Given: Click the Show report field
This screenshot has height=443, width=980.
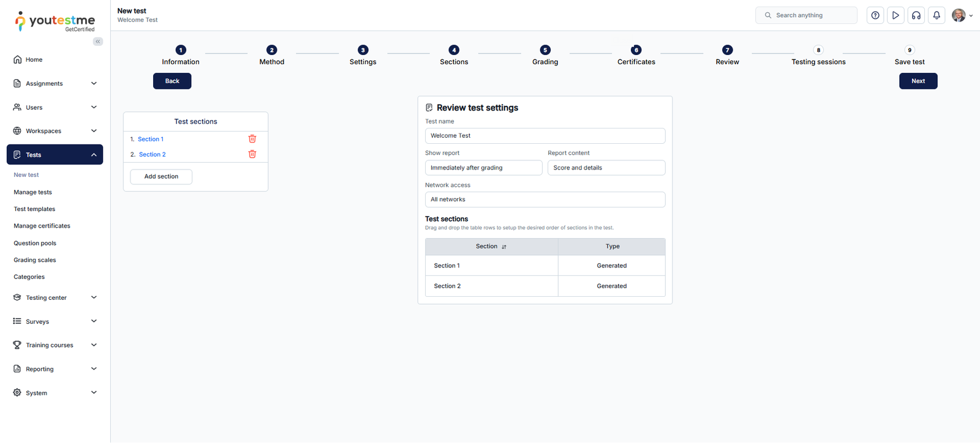Looking at the screenshot, I should [x=484, y=168].
